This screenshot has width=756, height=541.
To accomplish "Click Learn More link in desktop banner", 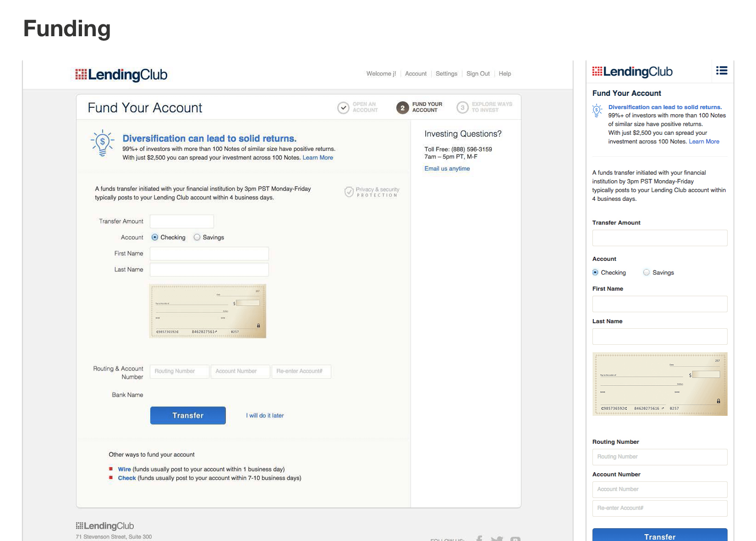I will (318, 158).
